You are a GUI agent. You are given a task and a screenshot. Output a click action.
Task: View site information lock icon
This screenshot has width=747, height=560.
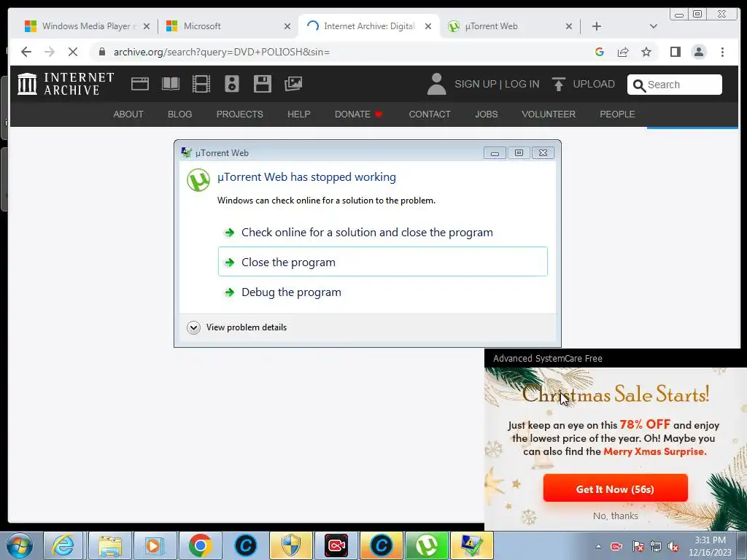pyautogui.click(x=101, y=52)
